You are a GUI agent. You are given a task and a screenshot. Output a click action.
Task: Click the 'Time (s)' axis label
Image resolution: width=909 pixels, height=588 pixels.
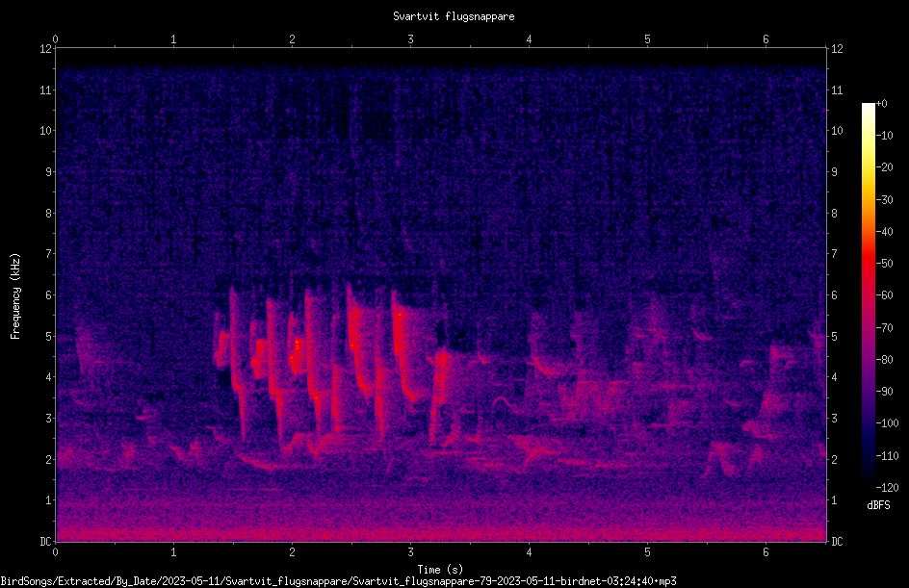(440, 570)
